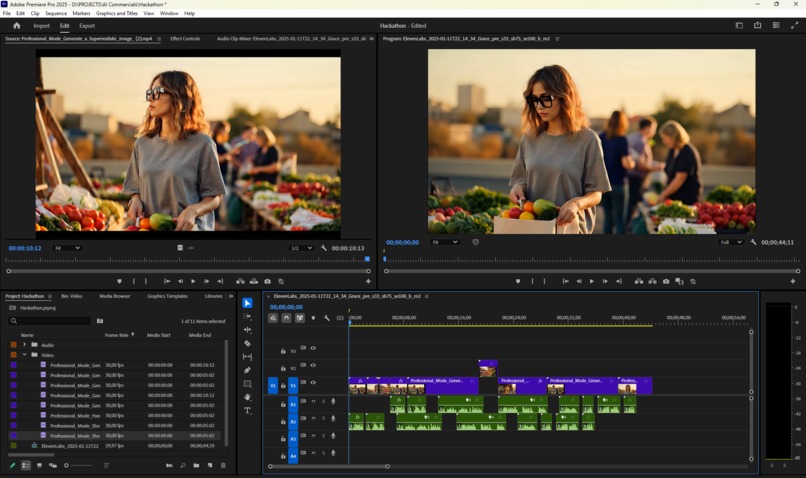Image resolution: width=806 pixels, height=478 pixels.
Task: Delete selected item with the project trash icon
Action: (x=223, y=465)
